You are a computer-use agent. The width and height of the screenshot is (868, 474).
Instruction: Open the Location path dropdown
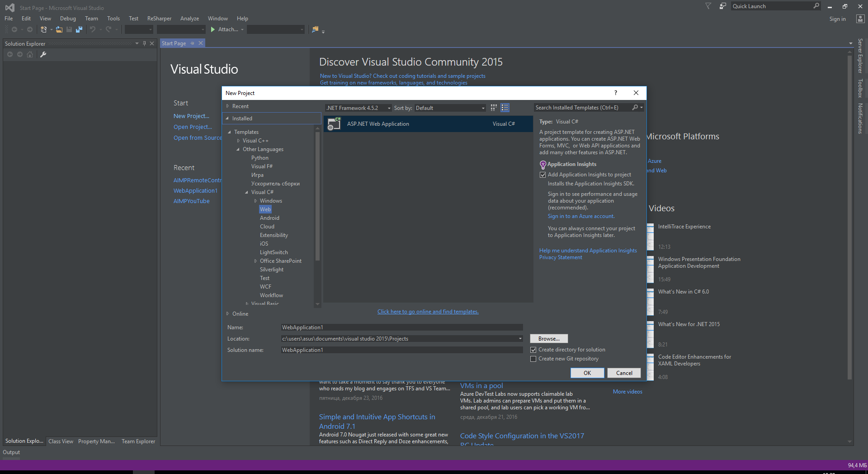520,339
